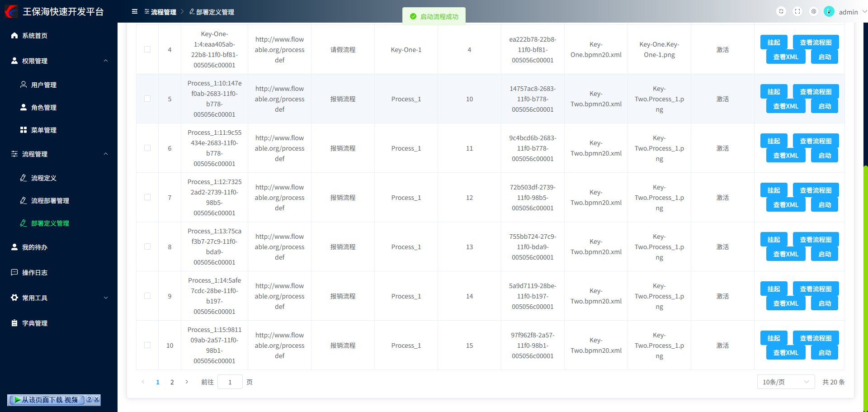This screenshot has width=868, height=412.
Task: Click the play icon on the video download bar
Action: tap(17, 400)
